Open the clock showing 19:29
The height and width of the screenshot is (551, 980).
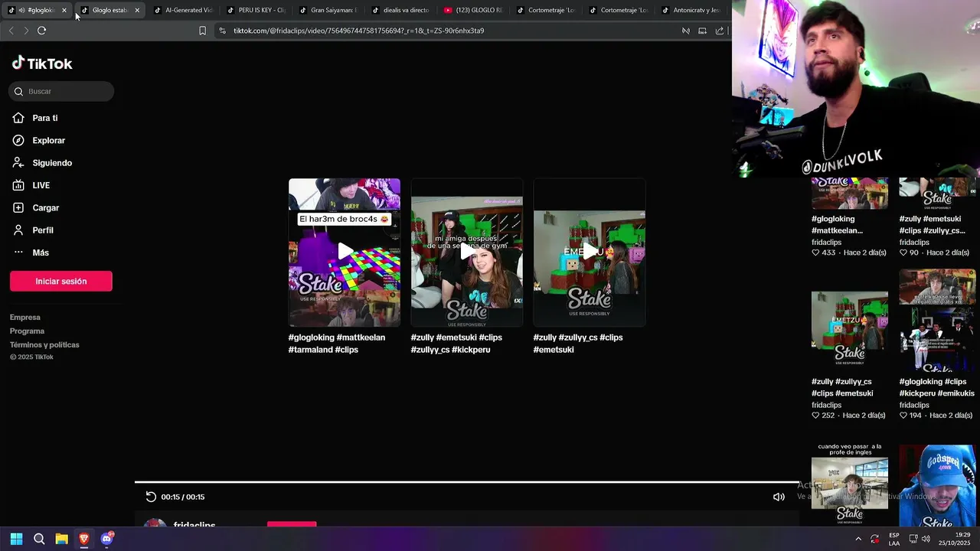click(956, 539)
